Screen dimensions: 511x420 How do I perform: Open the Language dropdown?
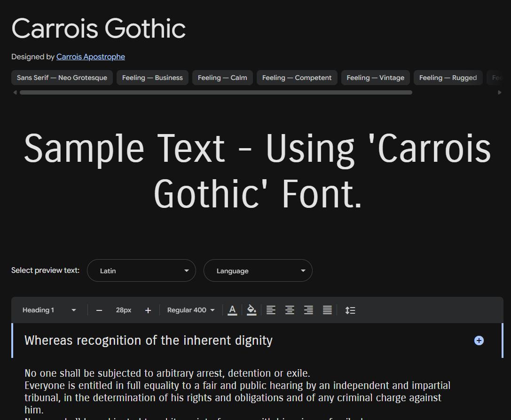[x=258, y=270]
